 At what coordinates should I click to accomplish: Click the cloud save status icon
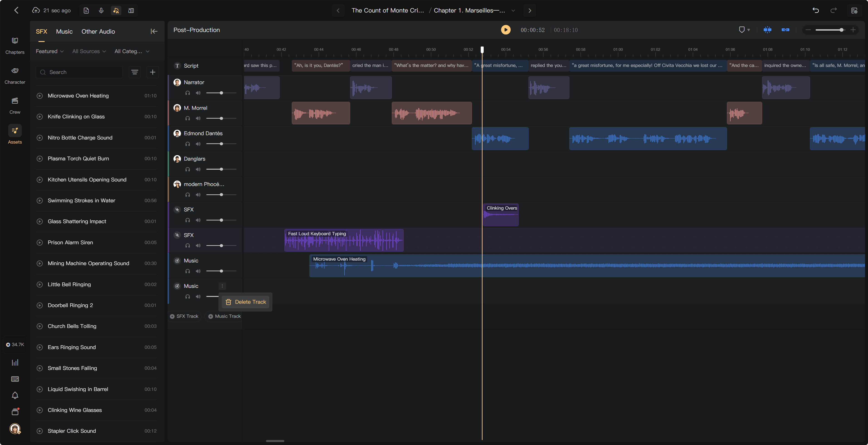36,10
